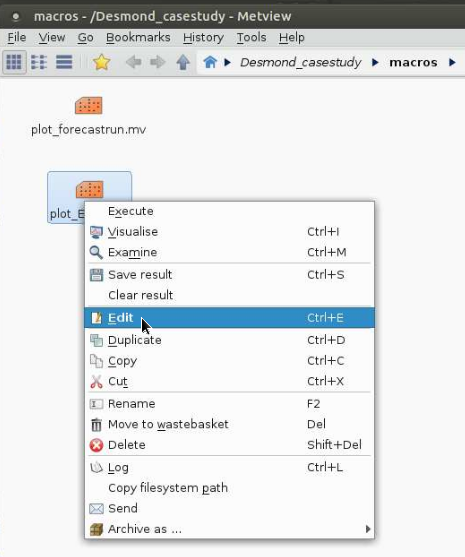The width and height of the screenshot is (465, 557).
Task: Select Move to wastebasket option
Action: pos(229,424)
